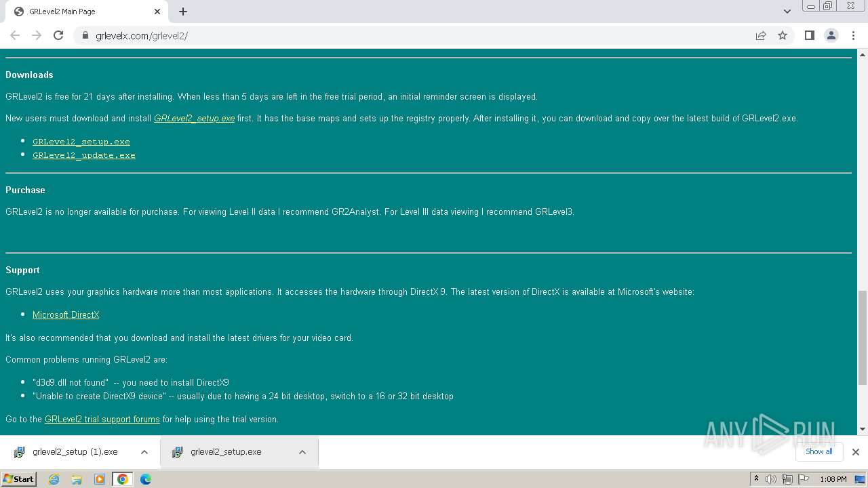The height and width of the screenshot is (488, 868).
Task: Open Chrome three-dot menu
Action: click(x=852, y=35)
